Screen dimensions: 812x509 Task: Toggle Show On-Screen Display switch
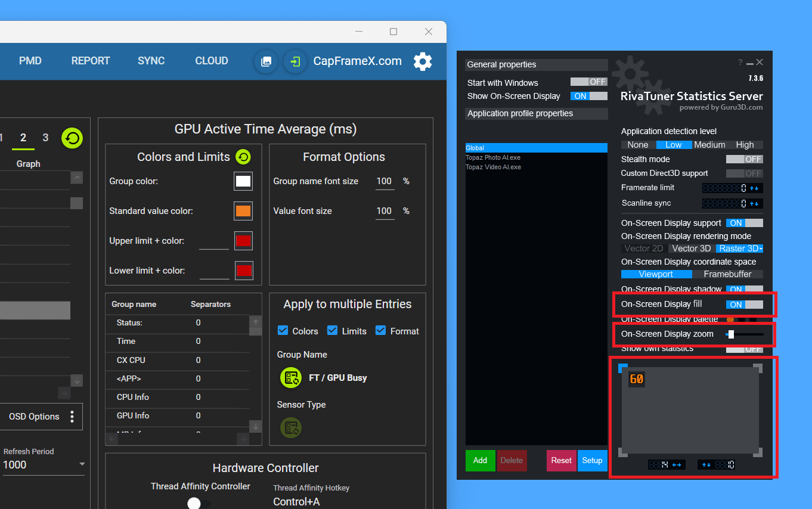(588, 96)
